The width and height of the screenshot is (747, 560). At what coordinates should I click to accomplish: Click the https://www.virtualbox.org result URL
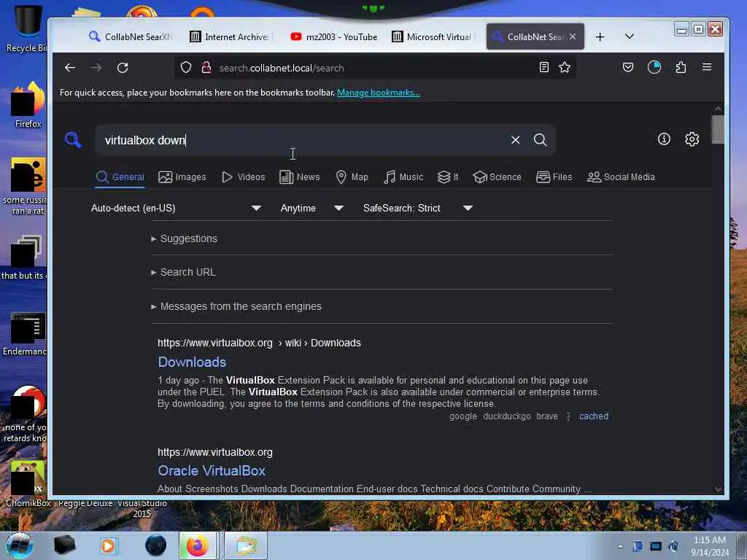click(215, 452)
